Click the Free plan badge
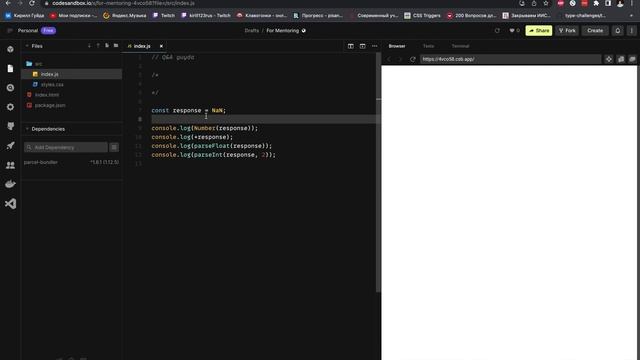The width and height of the screenshot is (640, 360). click(x=48, y=31)
